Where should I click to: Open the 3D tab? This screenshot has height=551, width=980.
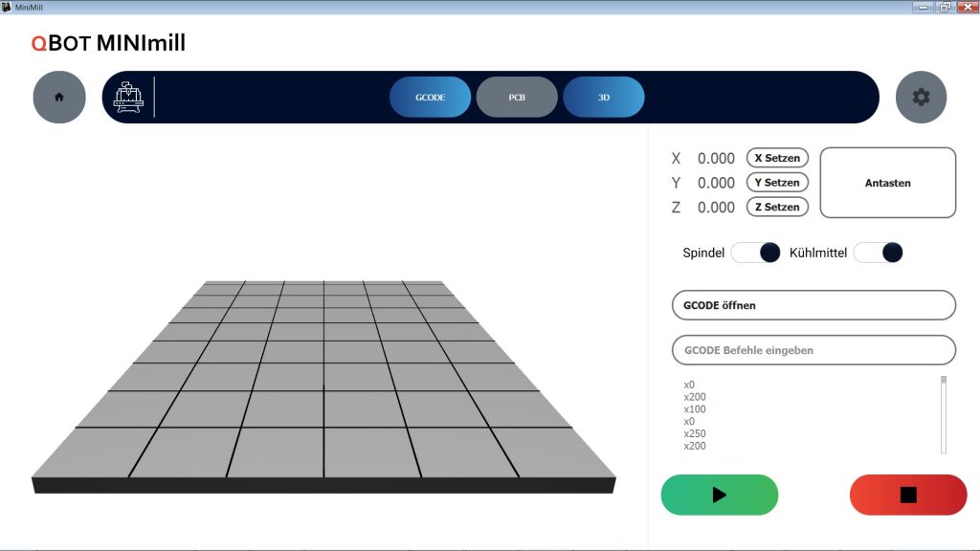click(x=604, y=97)
